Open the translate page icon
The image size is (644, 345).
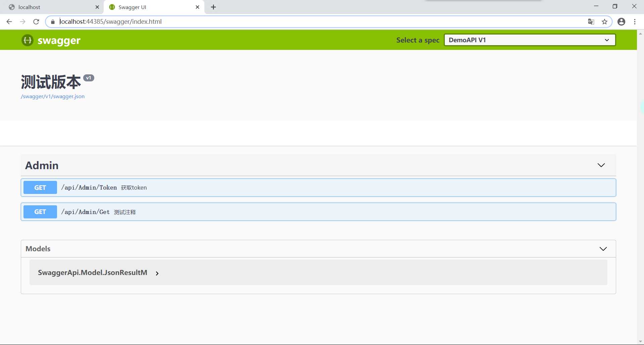[591, 22]
